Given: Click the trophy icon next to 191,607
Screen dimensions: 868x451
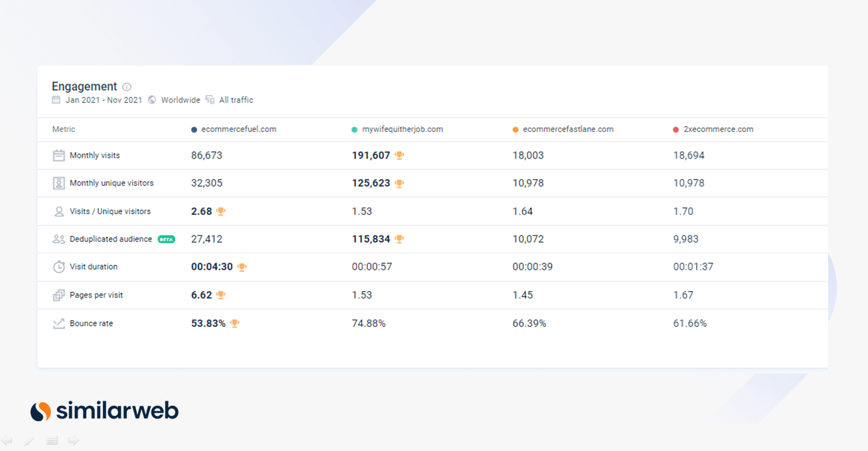Looking at the screenshot, I should (399, 155).
